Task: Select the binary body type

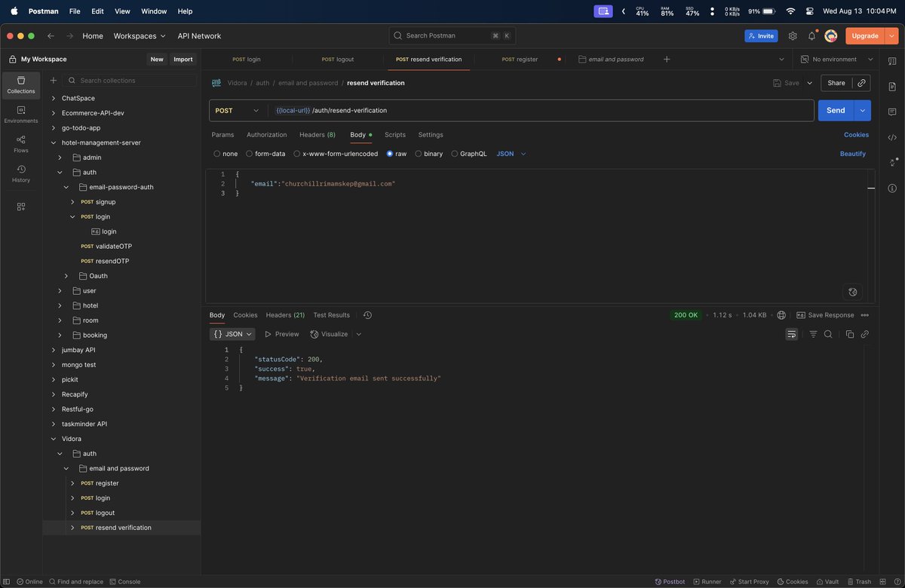Action: tap(429, 154)
